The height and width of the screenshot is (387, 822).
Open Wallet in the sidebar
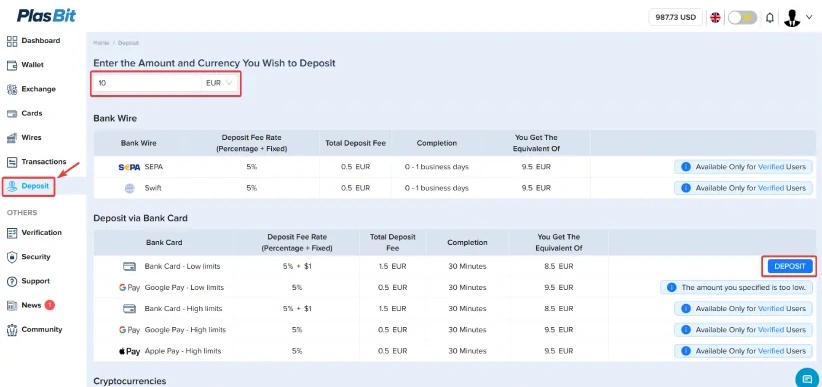point(33,65)
